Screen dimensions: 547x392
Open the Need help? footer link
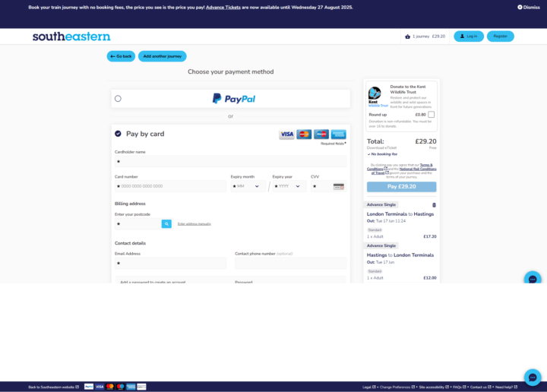(504, 387)
